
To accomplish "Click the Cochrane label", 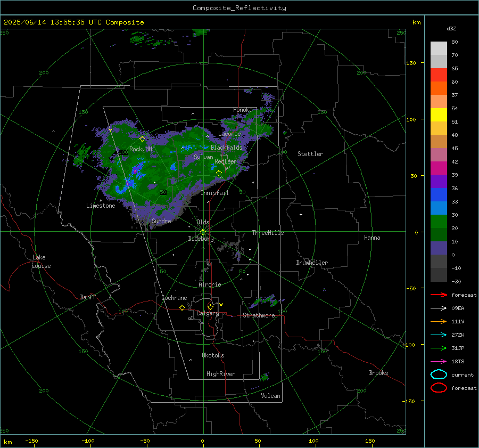I will tap(174, 298).
